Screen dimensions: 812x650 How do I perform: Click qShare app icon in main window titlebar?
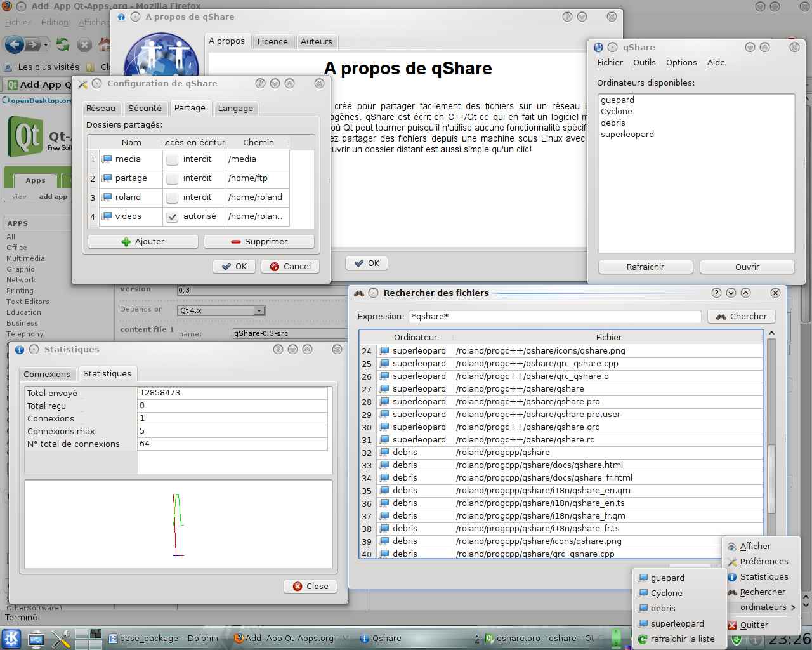(598, 47)
